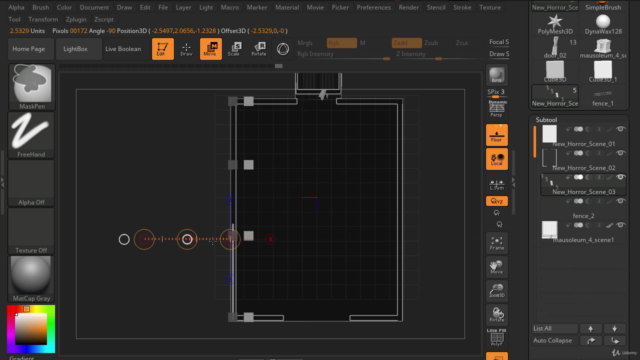The image size is (640, 360).
Task: Select the door_02 tool
Action: (555, 48)
